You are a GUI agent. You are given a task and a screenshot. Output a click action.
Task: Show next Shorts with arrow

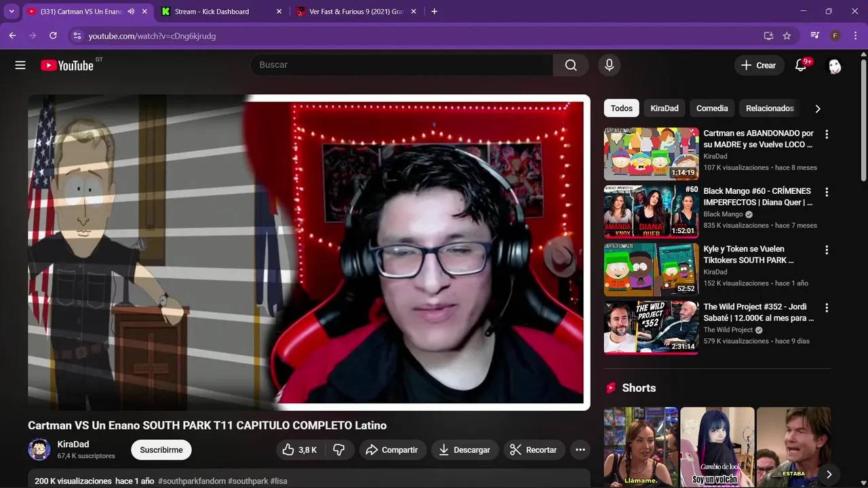click(x=829, y=474)
